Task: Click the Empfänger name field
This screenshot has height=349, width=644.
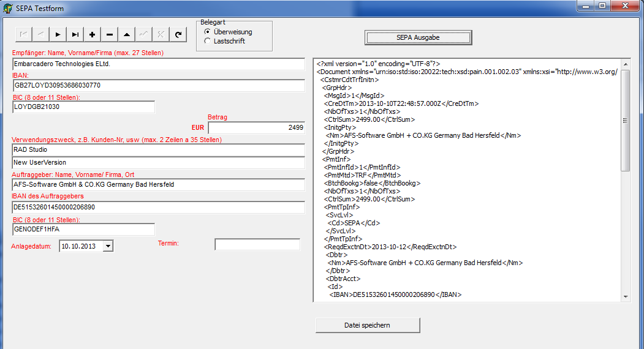Action: (x=159, y=64)
